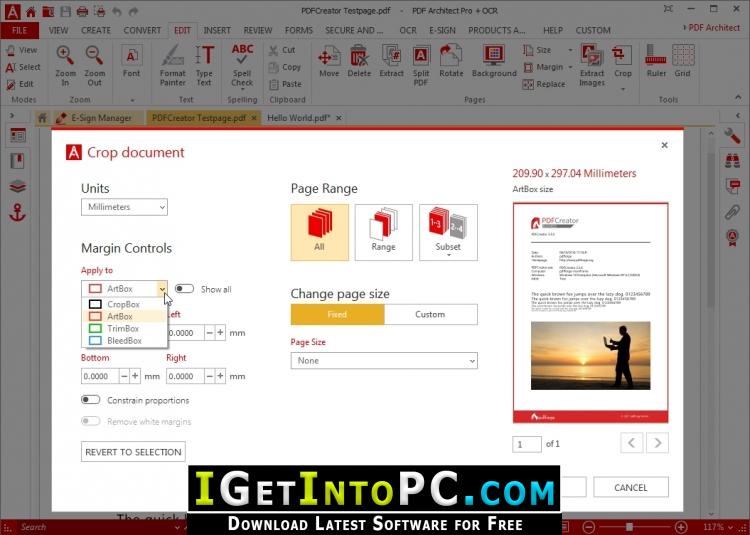Switch to the CONVERT ribbon tab
The image size is (750, 535).
(142, 30)
